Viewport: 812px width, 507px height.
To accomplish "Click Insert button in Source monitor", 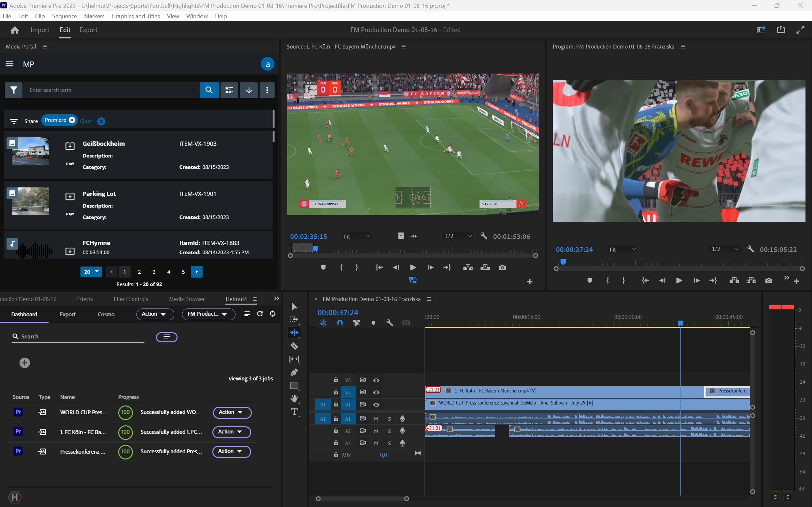I will click(468, 267).
